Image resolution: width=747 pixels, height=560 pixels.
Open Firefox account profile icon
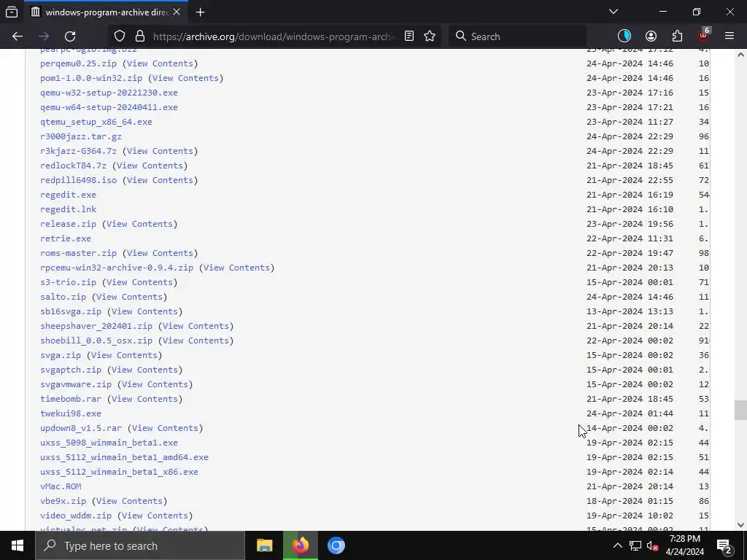pyautogui.click(x=651, y=36)
